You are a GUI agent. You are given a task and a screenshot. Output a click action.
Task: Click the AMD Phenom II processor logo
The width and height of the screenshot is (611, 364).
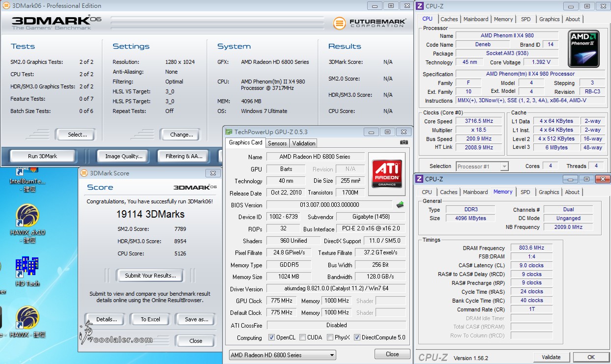583,49
